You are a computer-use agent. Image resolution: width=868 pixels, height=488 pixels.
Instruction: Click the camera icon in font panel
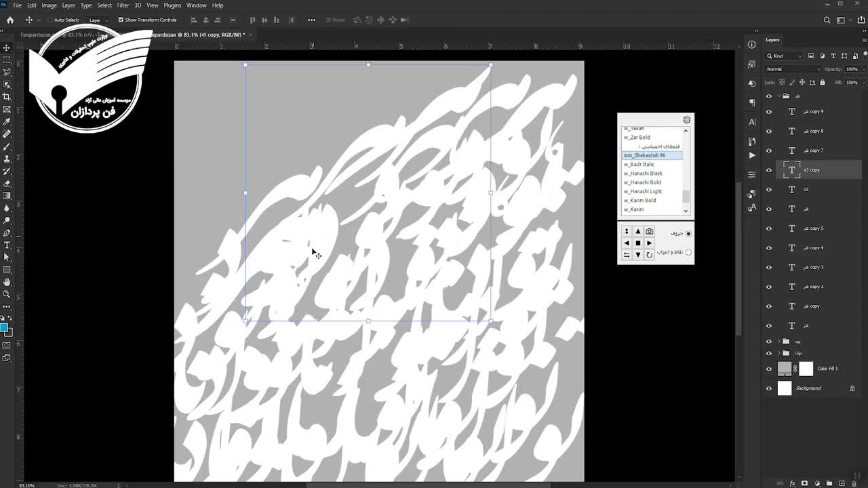click(649, 231)
